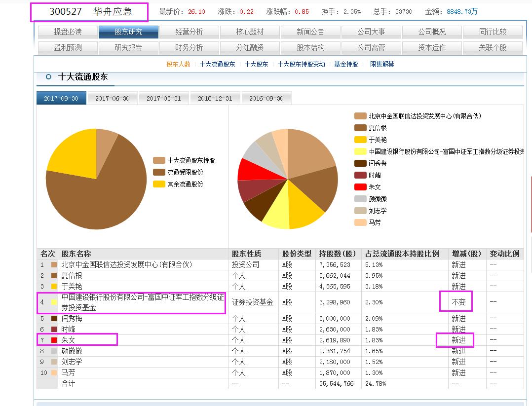Viewport: 532px width, 406px height.
Task: Open the 经营分析 tab
Action: coord(190,32)
